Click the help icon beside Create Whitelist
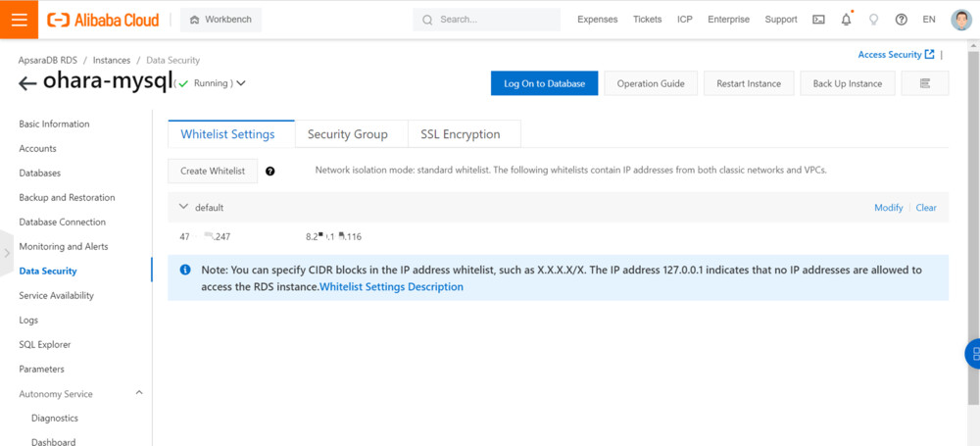The image size is (980, 446). click(270, 171)
